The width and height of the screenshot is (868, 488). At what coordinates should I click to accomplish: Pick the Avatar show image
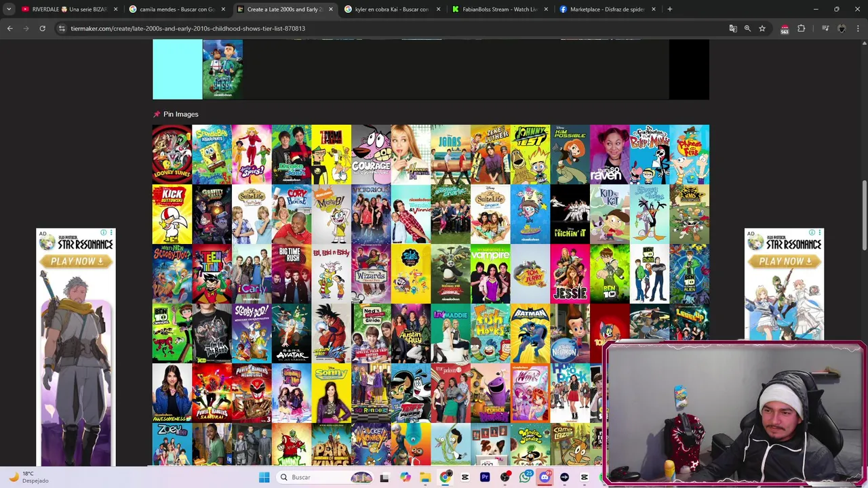pos(292,333)
